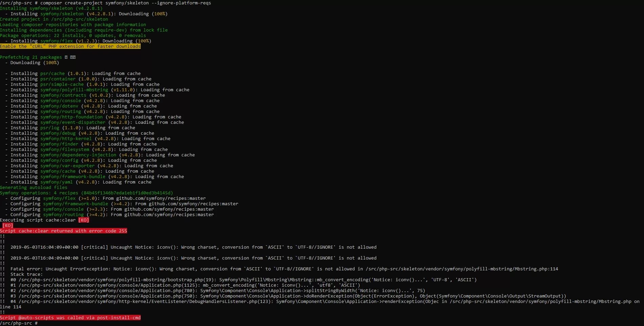
Task: Click 'Installing symfony/flex (v1.2.3)' line
Action: (x=78, y=41)
